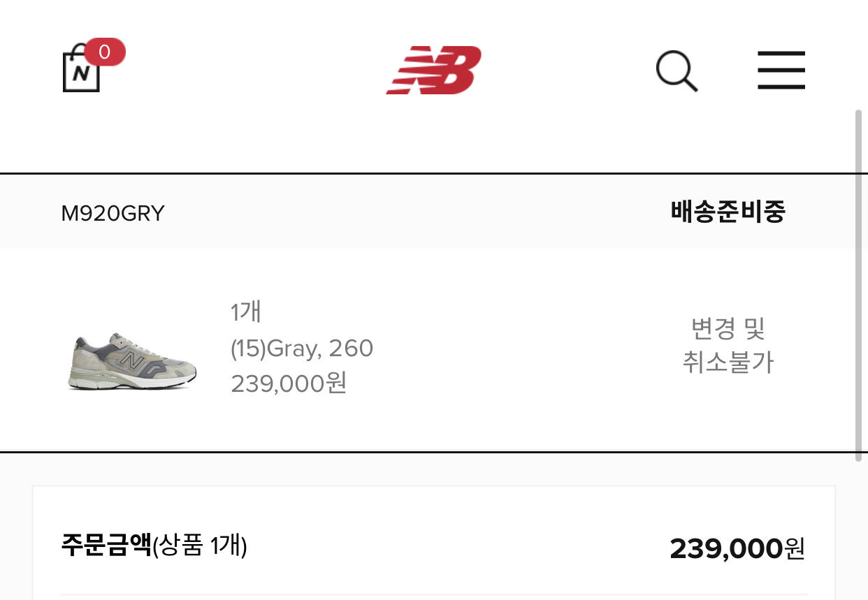Click the 배송준비중 status label
The image size is (868, 600).
click(728, 211)
